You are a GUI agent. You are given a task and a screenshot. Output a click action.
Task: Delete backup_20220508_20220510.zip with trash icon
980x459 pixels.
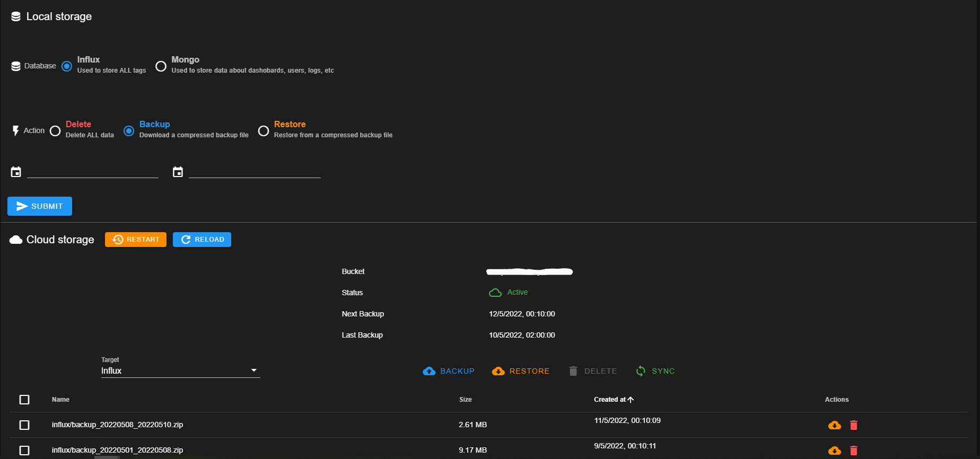[854, 425]
